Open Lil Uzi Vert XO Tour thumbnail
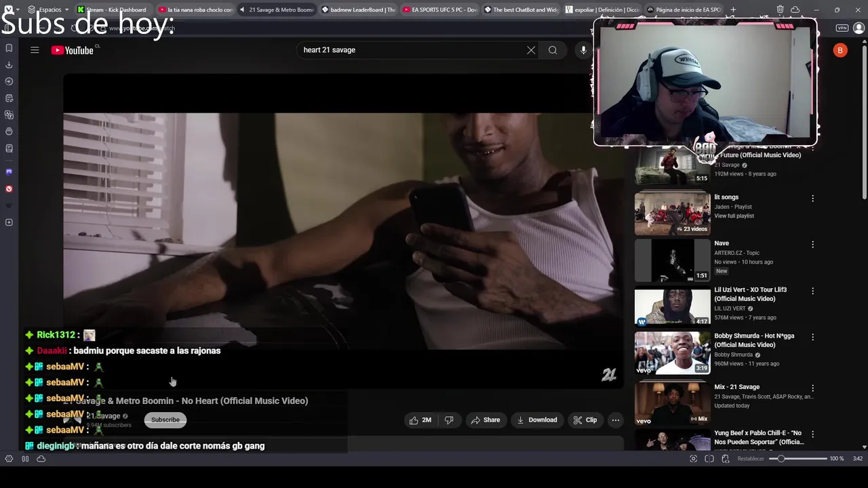 (672, 306)
